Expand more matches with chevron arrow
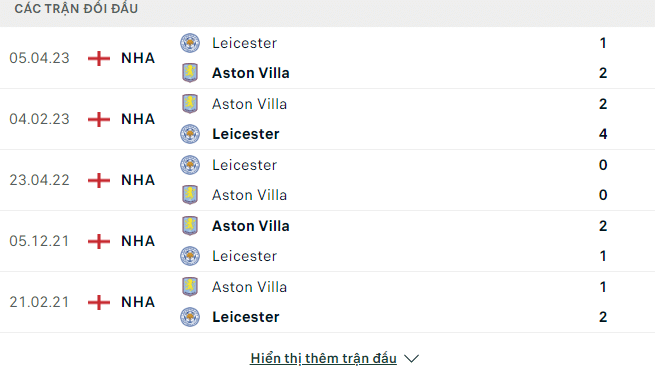This screenshot has height=372, width=655. pos(411,359)
